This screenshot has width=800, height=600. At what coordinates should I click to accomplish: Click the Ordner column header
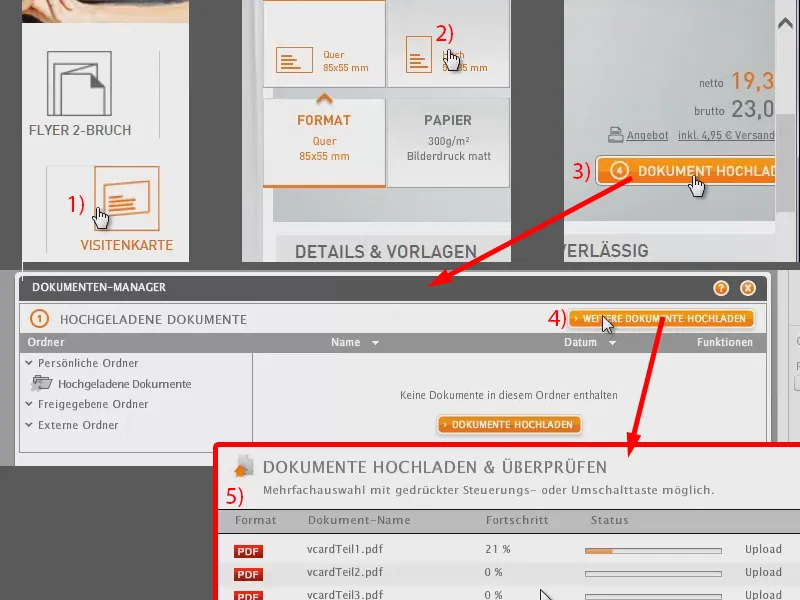tap(46, 342)
